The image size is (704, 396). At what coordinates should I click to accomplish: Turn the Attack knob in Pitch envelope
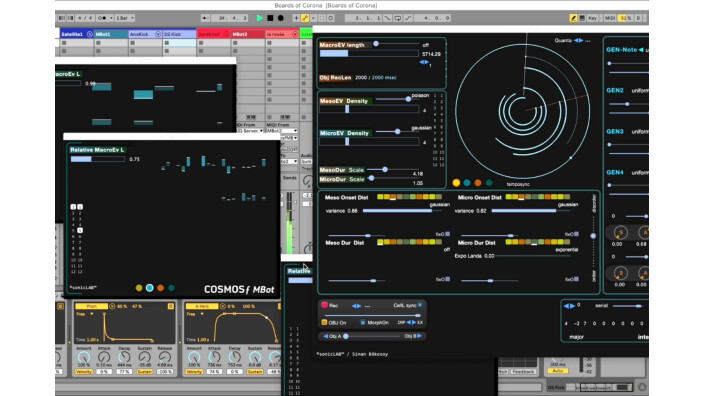coord(104,357)
